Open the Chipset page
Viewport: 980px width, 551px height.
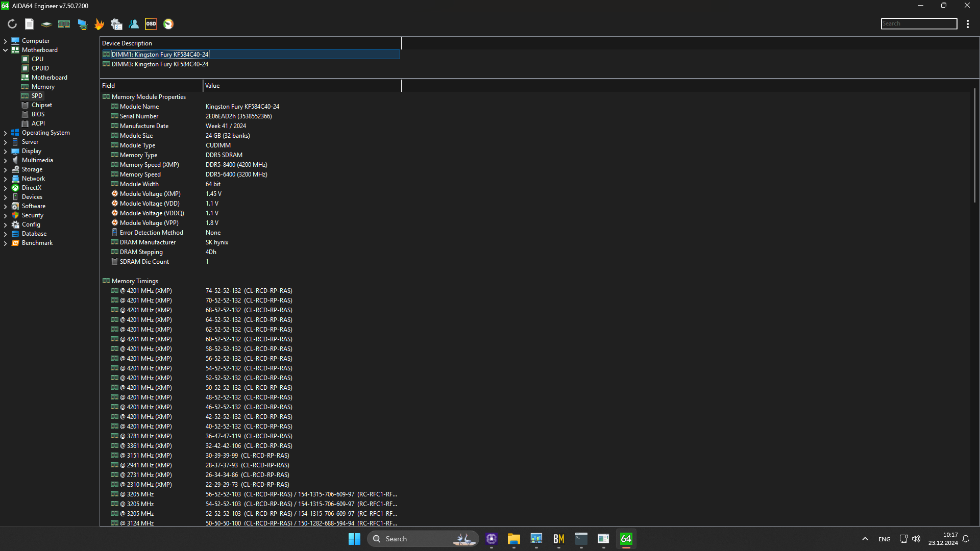point(42,105)
